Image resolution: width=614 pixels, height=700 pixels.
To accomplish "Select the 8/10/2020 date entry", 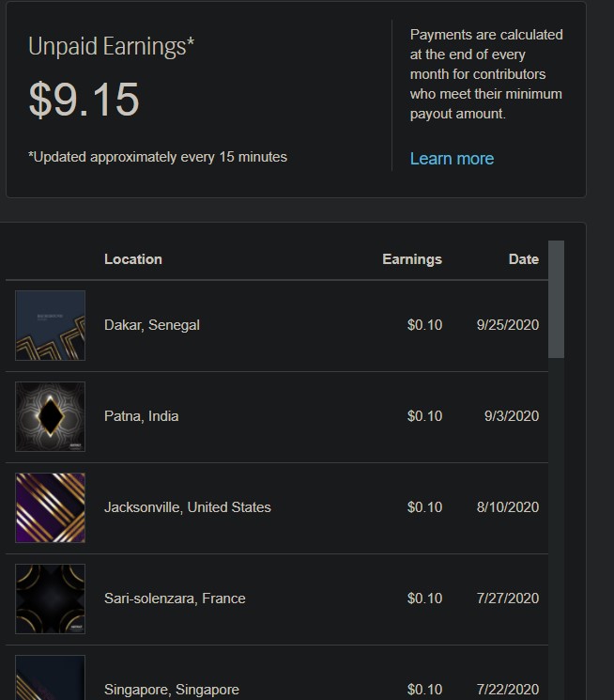I will click(508, 507).
